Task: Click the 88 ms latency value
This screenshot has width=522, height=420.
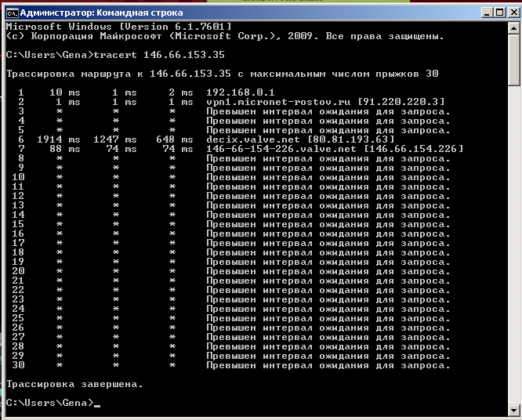Action: pos(65,148)
